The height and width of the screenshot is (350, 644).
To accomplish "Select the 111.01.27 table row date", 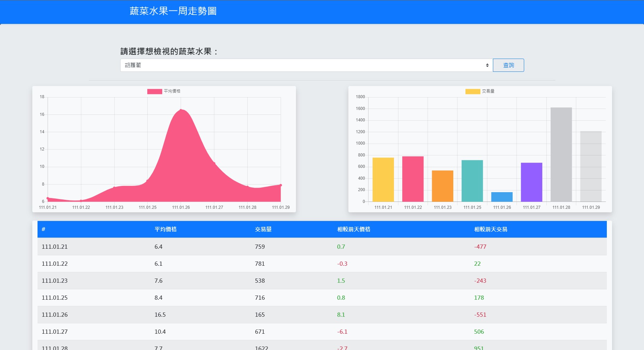I will pyautogui.click(x=55, y=332).
